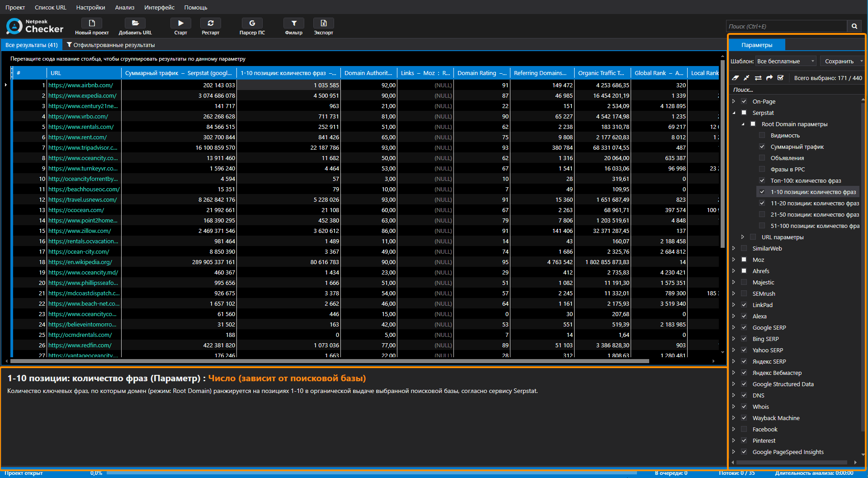868x478 pixels.
Task: Click the Экспорт spreadsheet icon
Action: 324,23
